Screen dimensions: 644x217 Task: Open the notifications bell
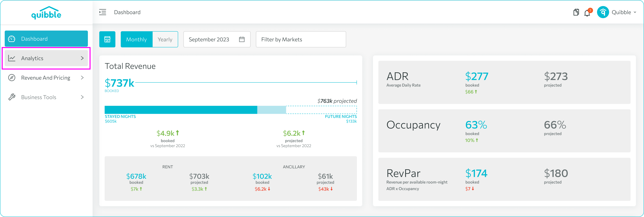587,13
